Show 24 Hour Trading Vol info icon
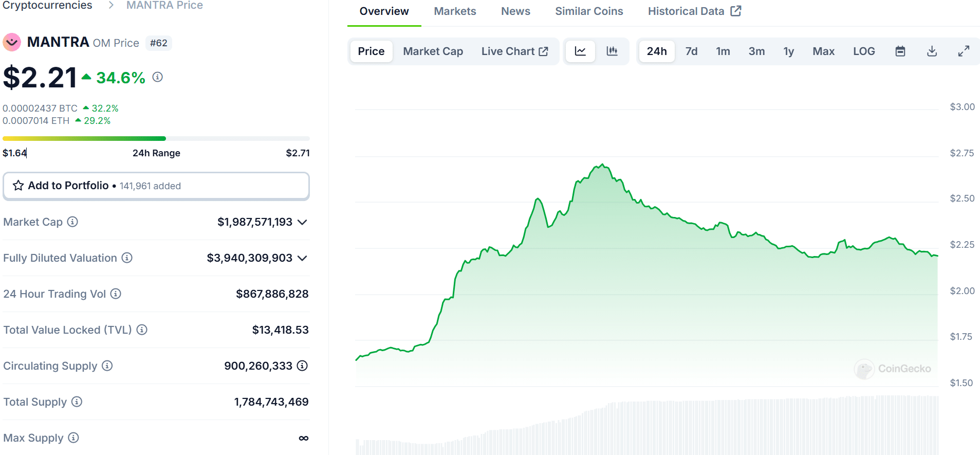Image resolution: width=980 pixels, height=455 pixels. [x=116, y=294]
